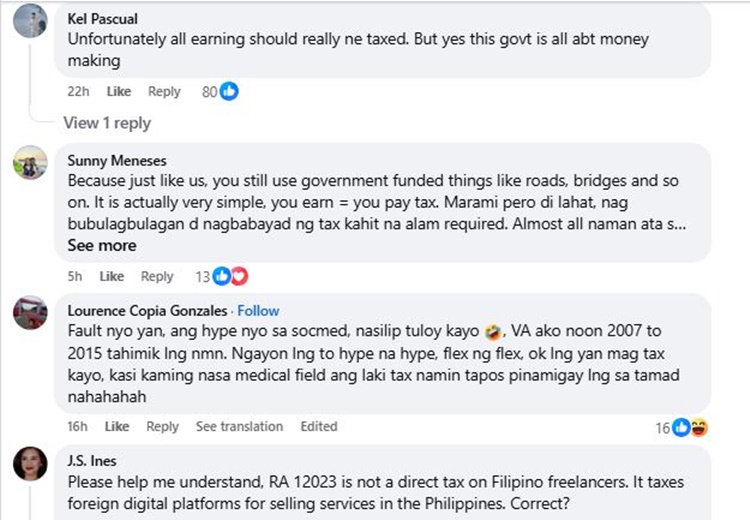This screenshot has width=750, height=520.
Task: Click the reaction icons on Lourence Gonzales' comment
Action: [690, 427]
